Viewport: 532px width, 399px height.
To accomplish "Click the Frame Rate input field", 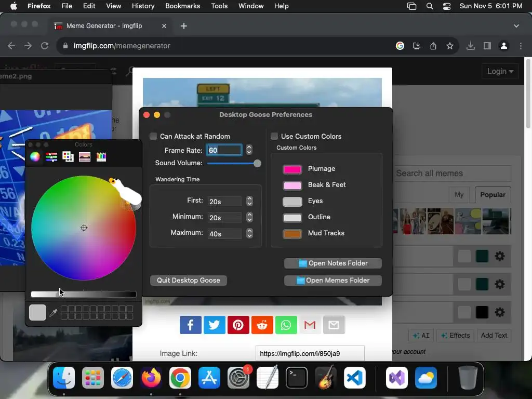I will [x=224, y=150].
